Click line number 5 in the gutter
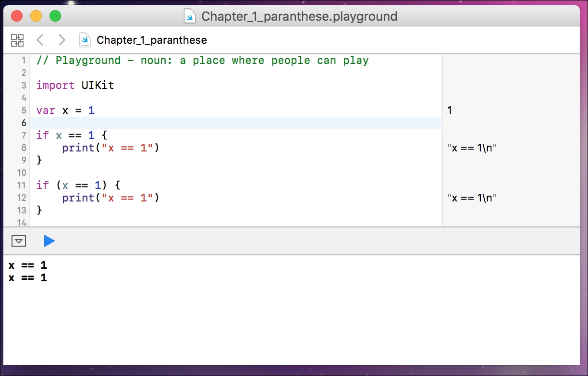Viewport: 588px width, 376px height. [x=23, y=111]
